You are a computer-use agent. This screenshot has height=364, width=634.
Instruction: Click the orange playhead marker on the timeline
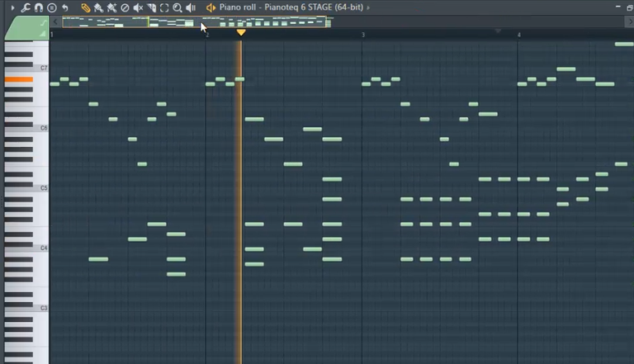[241, 32]
